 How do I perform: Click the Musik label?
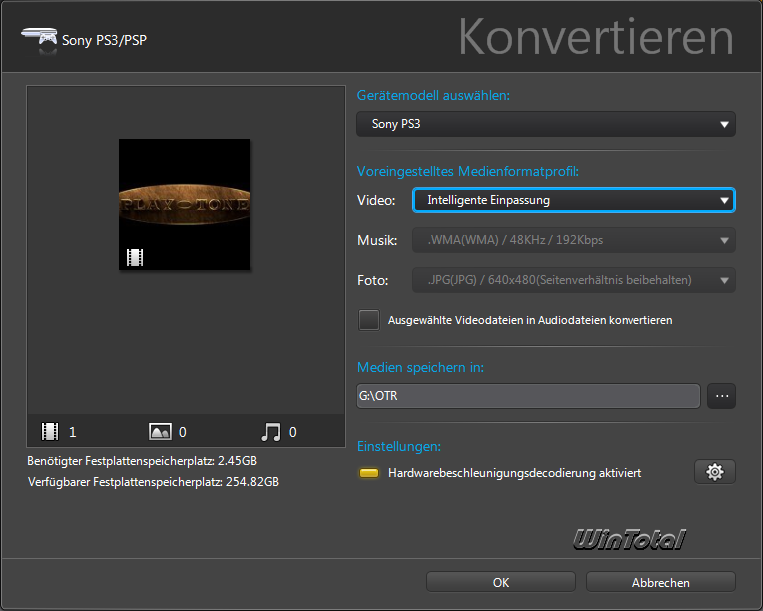click(x=377, y=240)
